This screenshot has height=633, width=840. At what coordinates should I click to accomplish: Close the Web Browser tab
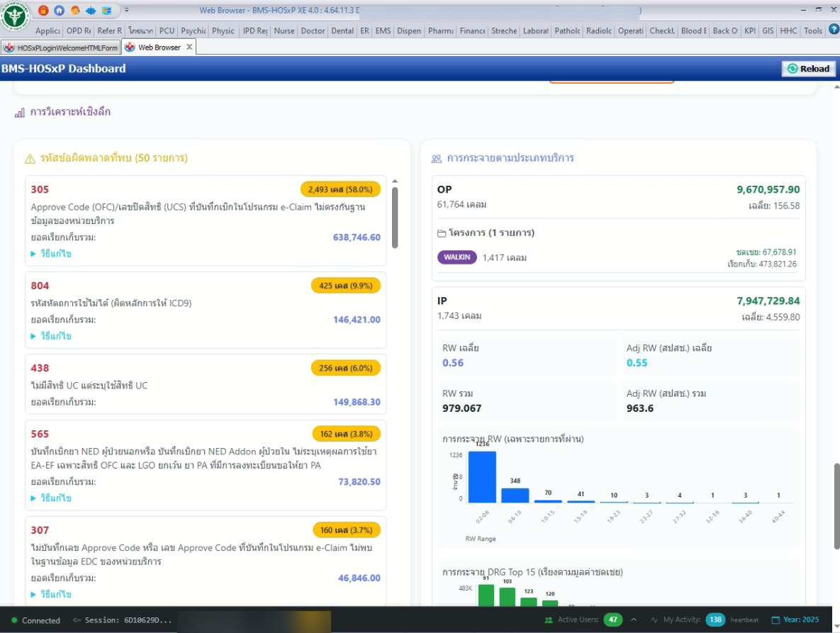[189, 47]
